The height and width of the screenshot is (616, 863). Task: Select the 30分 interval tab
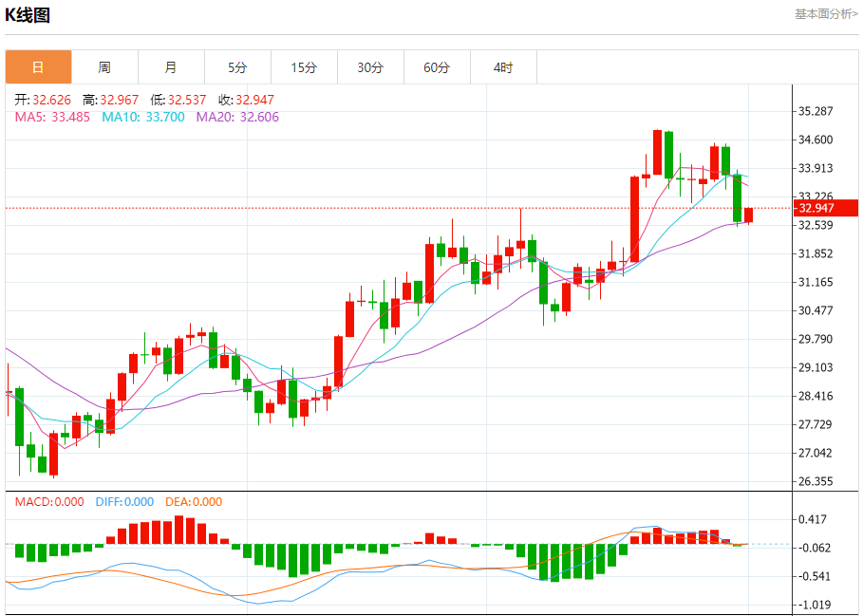click(370, 67)
